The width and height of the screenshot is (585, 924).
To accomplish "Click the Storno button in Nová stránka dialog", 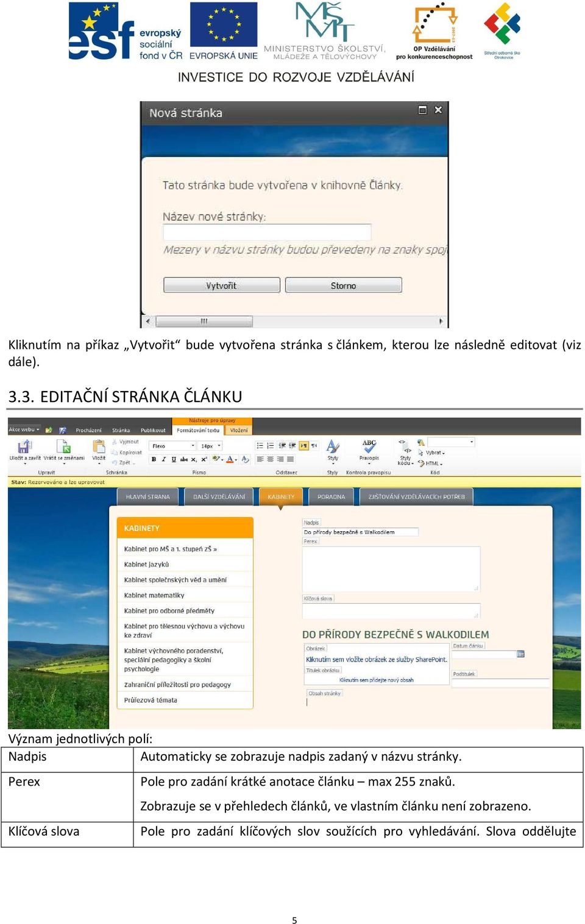I will [x=344, y=285].
